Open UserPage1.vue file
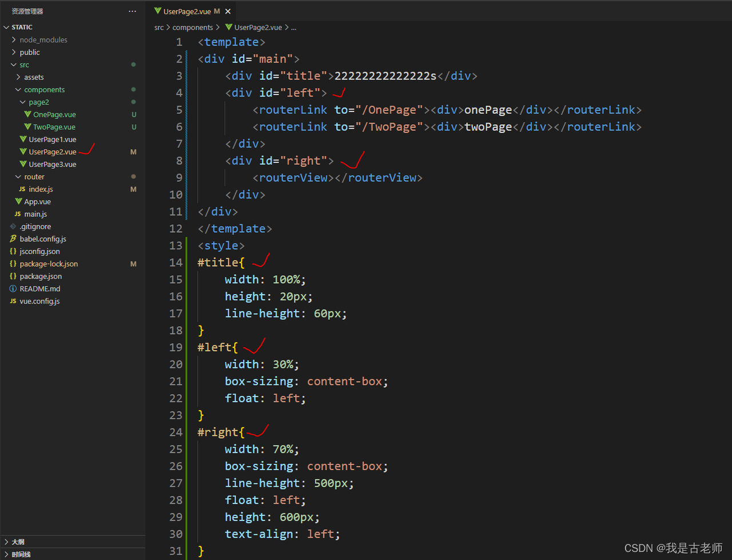 [x=53, y=140]
